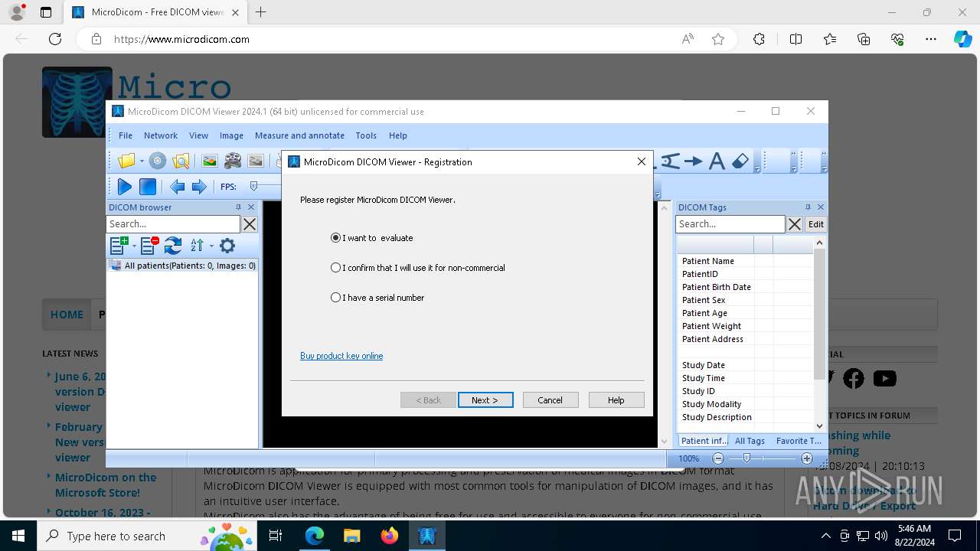Click the Open DICOM CD disc icon
This screenshot has height=551, width=980.
pyautogui.click(x=158, y=161)
